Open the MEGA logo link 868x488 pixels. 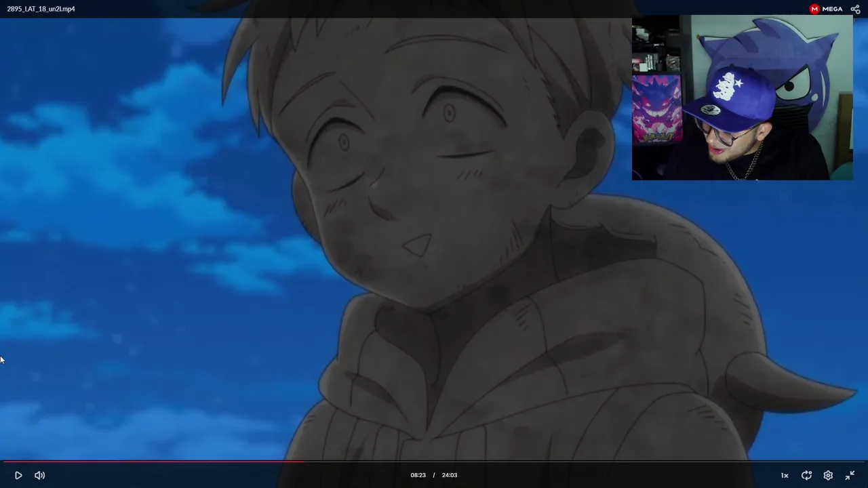[826, 9]
